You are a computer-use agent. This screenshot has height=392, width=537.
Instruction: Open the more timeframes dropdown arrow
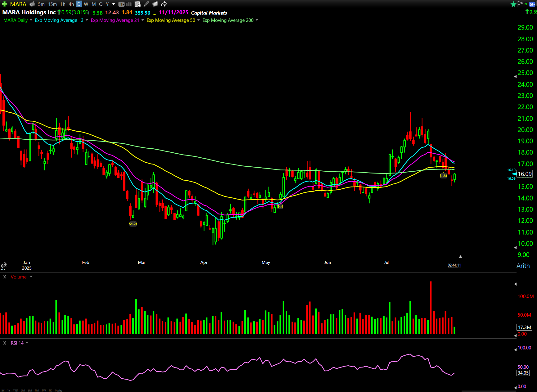(x=114, y=4)
